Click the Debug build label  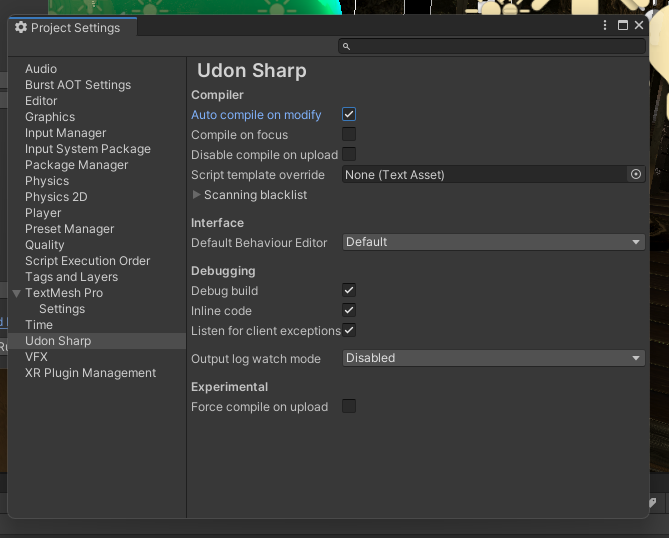(x=224, y=291)
